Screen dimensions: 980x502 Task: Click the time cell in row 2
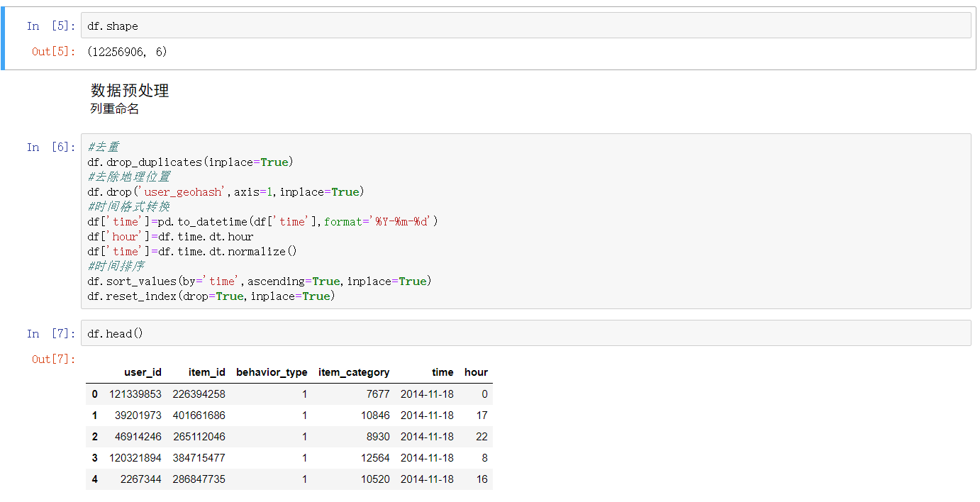coord(427,437)
